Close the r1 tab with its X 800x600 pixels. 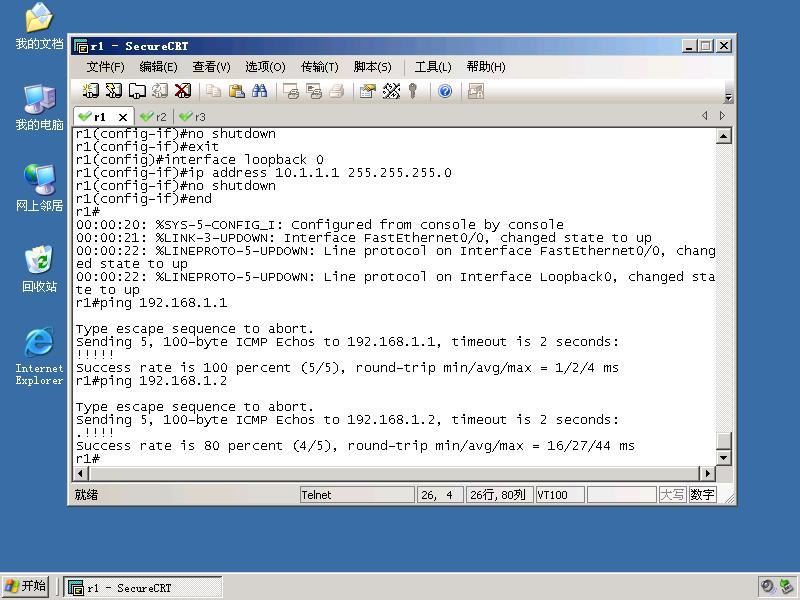[122, 117]
